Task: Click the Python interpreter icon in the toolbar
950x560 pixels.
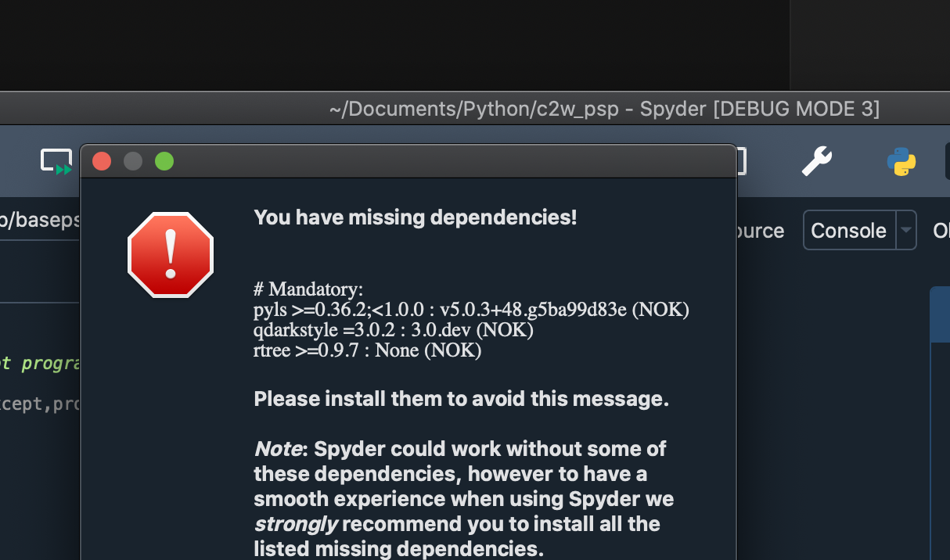Action: point(901,162)
